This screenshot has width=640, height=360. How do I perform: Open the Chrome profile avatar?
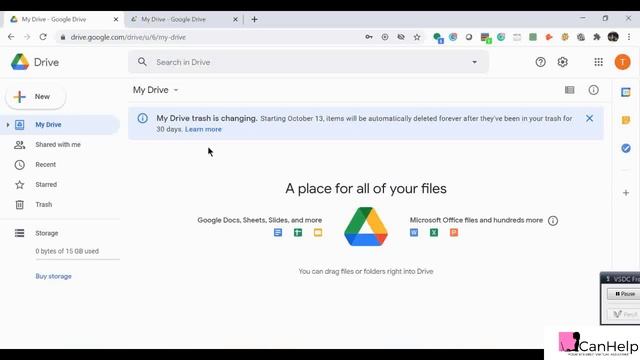613,37
